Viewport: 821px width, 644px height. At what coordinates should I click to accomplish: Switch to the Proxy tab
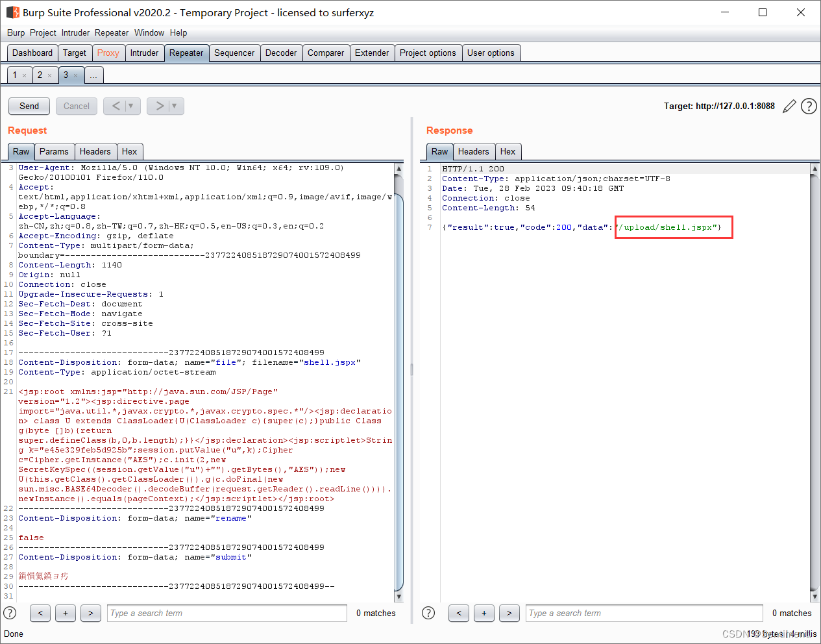click(x=108, y=53)
